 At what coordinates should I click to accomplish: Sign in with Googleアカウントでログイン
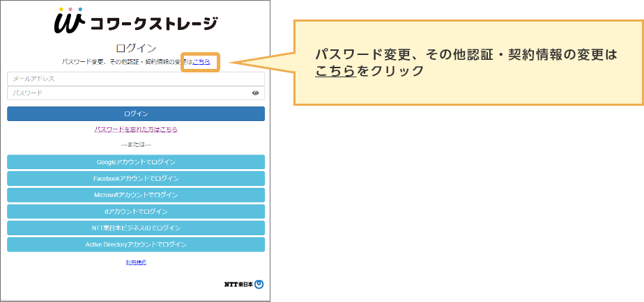[x=136, y=161]
